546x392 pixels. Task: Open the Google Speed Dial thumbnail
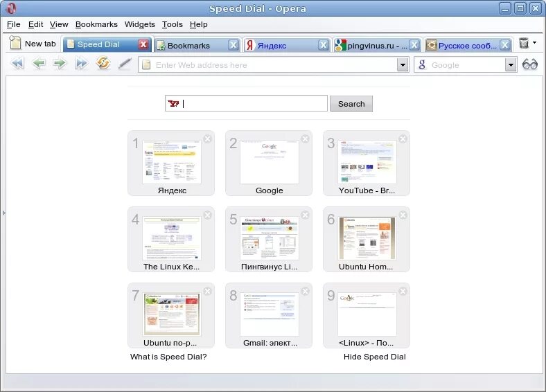(269, 162)
